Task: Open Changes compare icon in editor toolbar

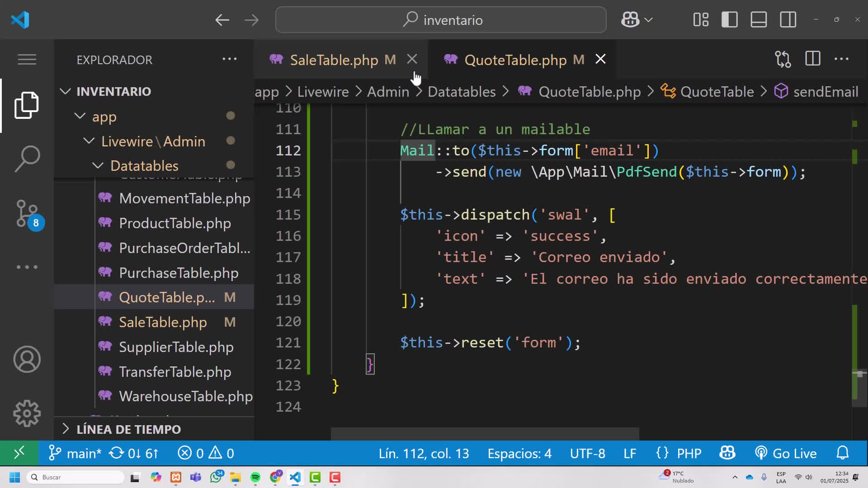Action: pos(783,59)
